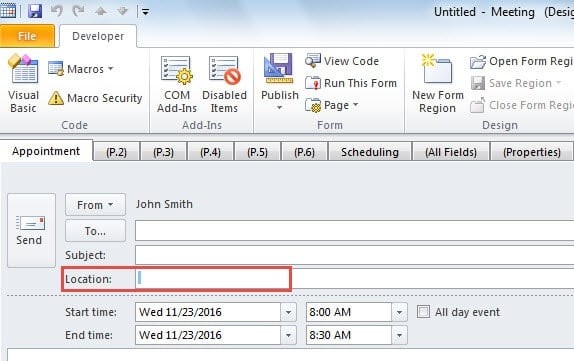Switch to the (P.2) page tab
The width and height of the screenshot is (574, 361).
point(116,152)
